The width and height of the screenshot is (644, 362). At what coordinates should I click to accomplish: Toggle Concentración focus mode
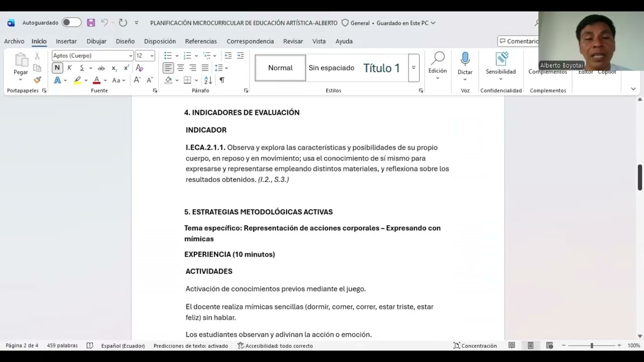pos(475,345)
